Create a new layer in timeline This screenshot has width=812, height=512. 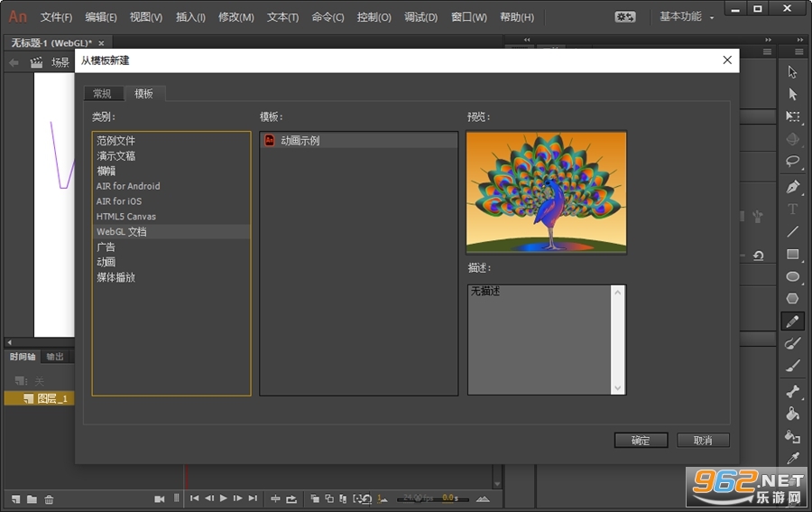point(16,499)
